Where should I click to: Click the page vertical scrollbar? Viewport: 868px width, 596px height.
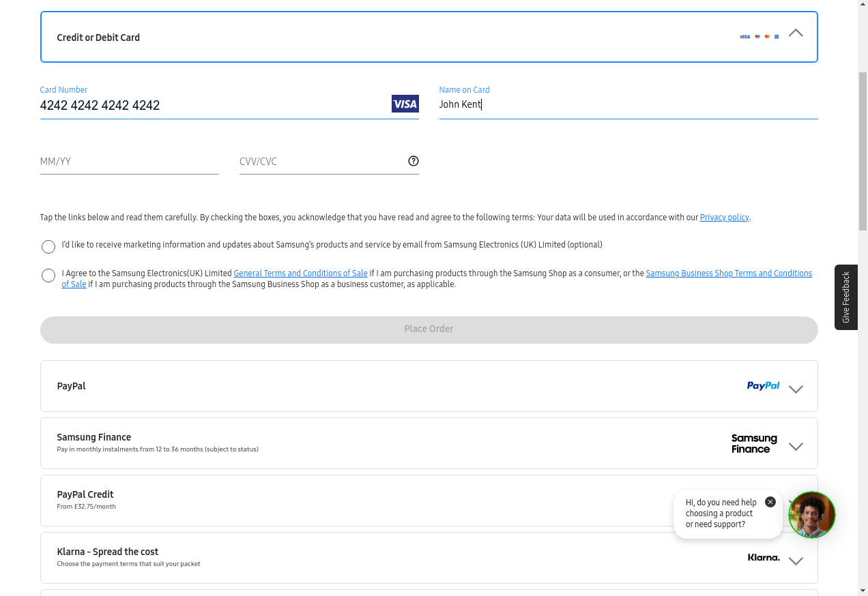click(863, 150)
